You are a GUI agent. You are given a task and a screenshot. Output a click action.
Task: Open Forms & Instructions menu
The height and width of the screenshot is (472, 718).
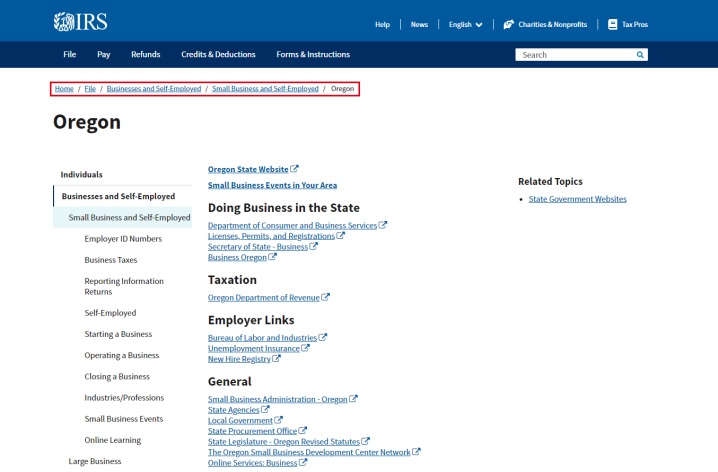(313, 54)
